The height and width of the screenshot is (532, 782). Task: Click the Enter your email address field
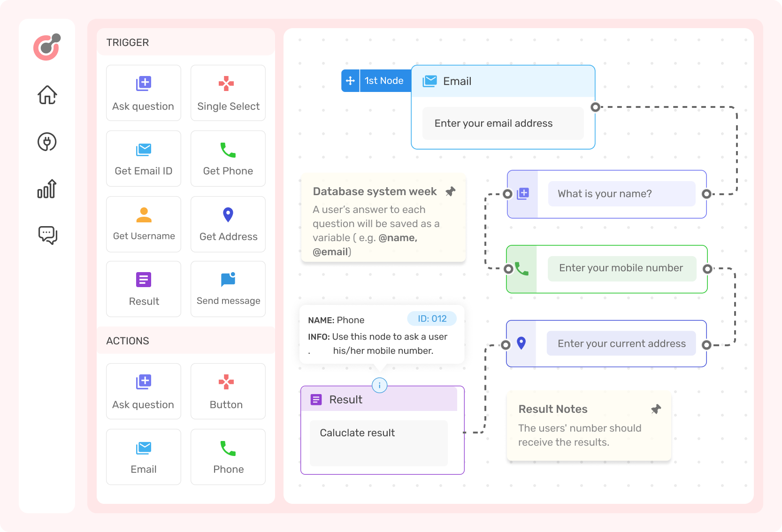point(503,123)
